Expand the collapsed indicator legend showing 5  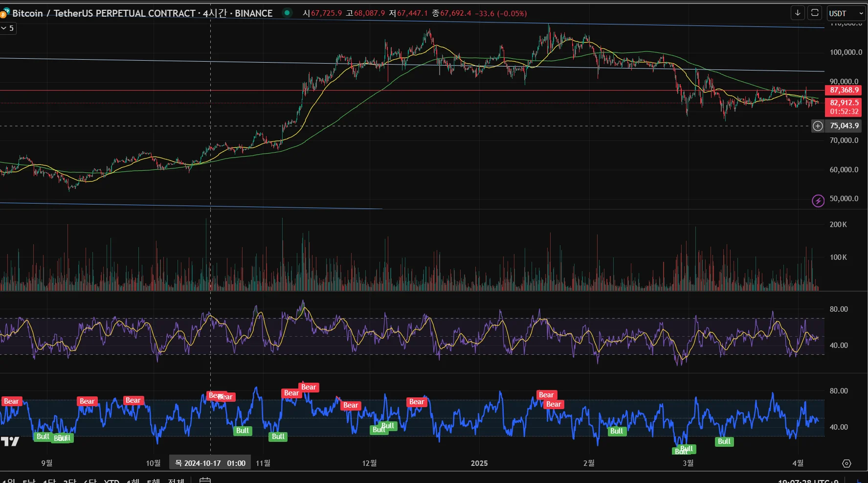click(8, 28)
